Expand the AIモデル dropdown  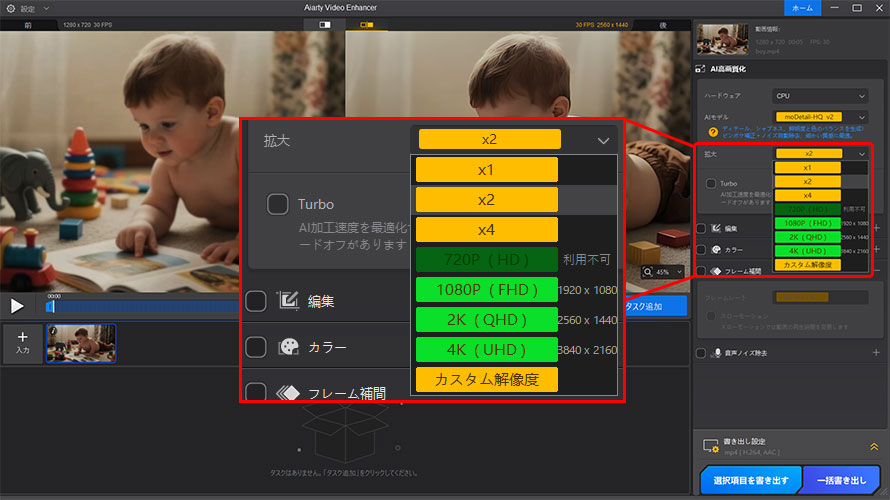tap(820, 117)
